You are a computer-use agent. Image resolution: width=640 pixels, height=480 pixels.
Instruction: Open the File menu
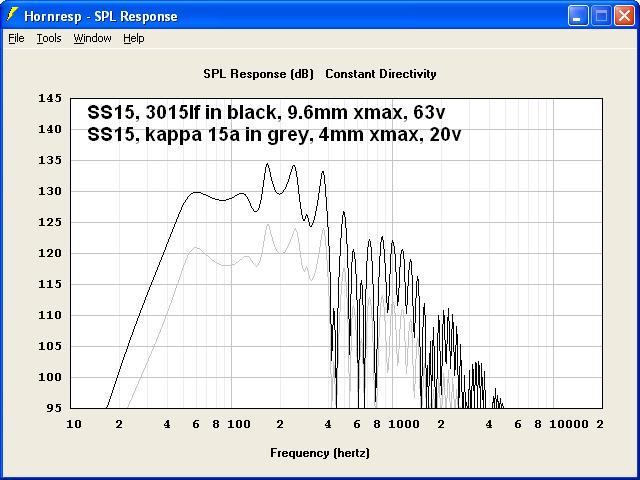(x=16, y=38)
